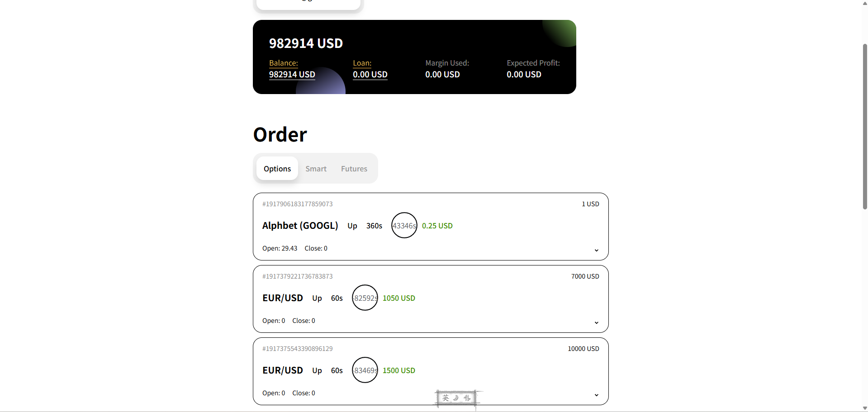Screen dimensions: 868x412
Task: Click the 英 input language indicator
Action: [446, 398]
